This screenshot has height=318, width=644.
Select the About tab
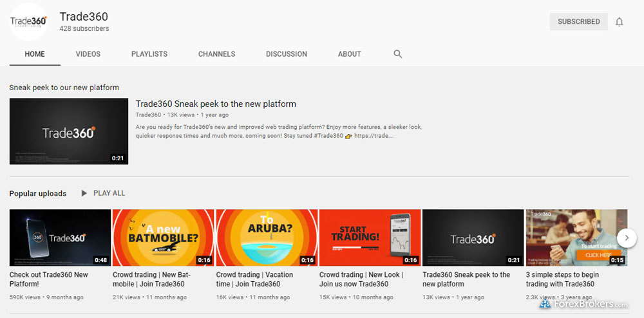[x=350, y=54]
